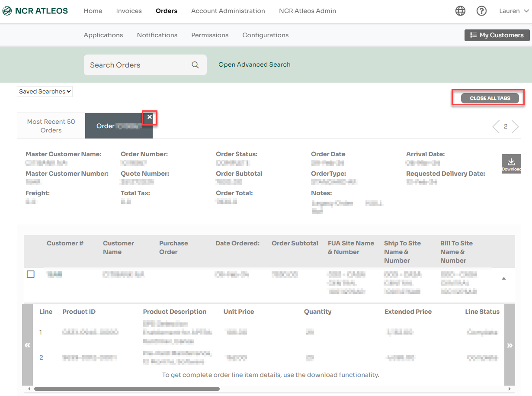532x396 pixels.
Task: Click the Customer Name column header
Action: pyautogui.click(x=119, y=248)
